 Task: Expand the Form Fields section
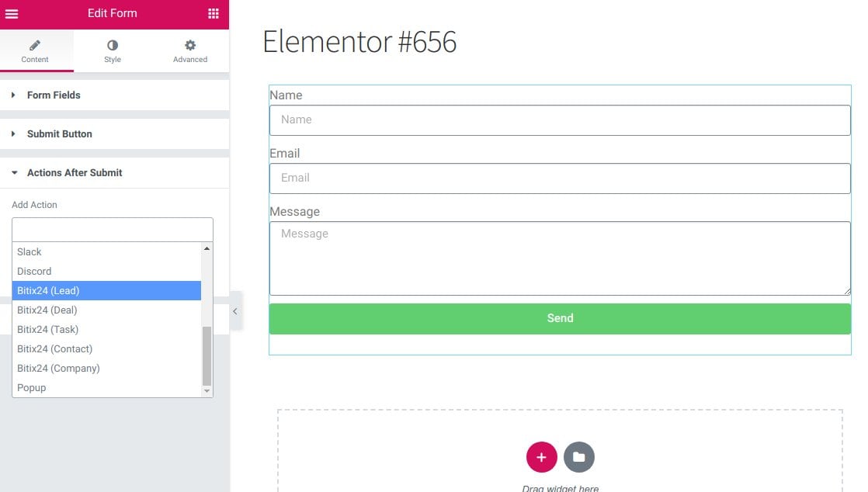pyautogui.click(x=114, y=95)
